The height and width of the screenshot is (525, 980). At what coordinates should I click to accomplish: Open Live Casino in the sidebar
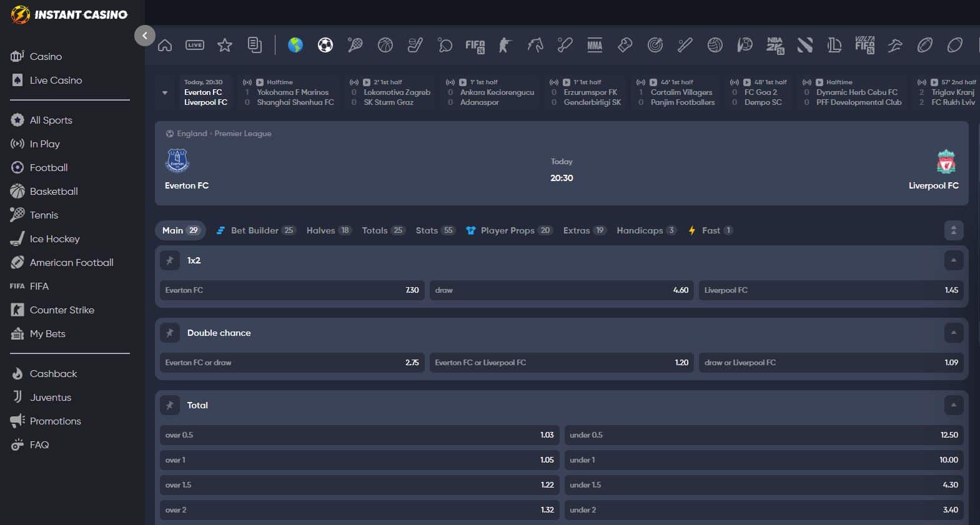[x=47, y=80]
